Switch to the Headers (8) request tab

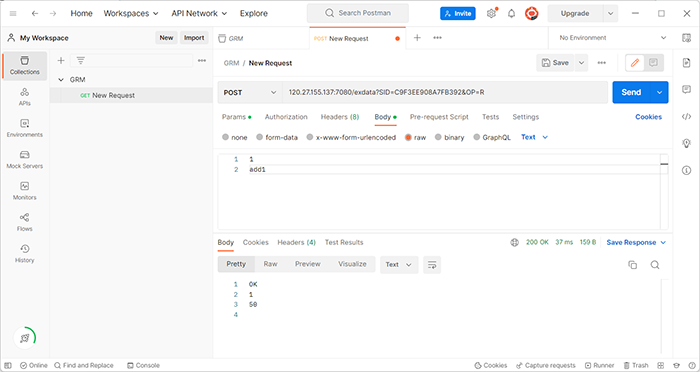pyautogui.click(x=340, y=117)
